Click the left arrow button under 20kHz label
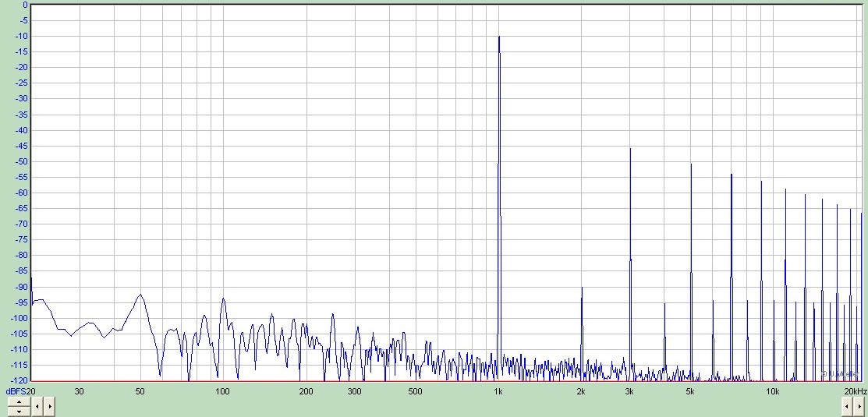Viewport: 868px width, 417px height. (846, 407)
